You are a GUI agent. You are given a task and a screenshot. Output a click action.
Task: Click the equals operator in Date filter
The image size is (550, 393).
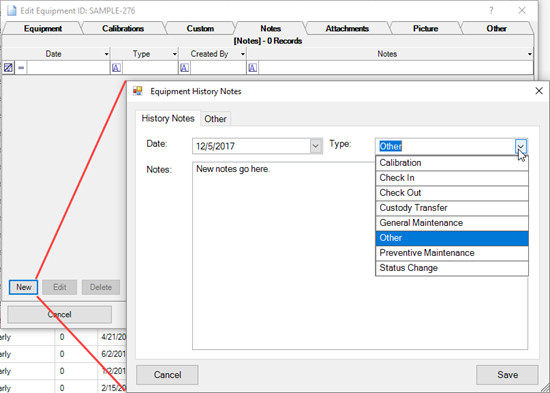[x=21, y=67]
